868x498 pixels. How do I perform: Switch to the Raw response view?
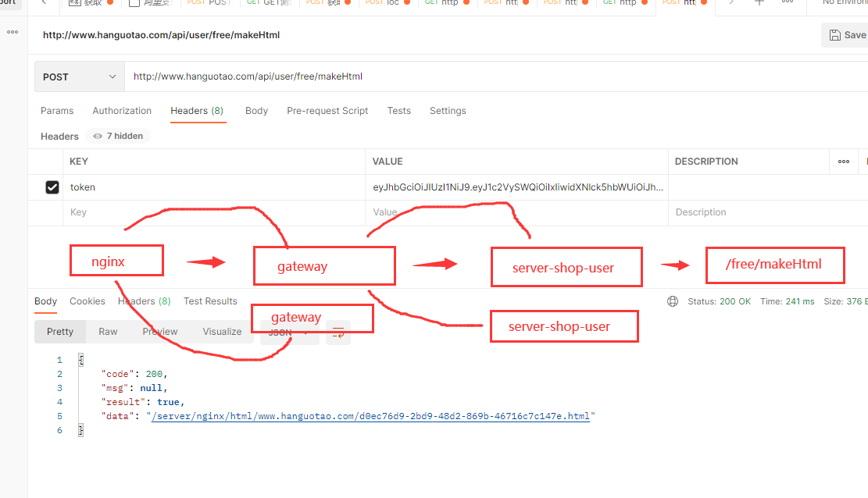(x=108, y=332)
